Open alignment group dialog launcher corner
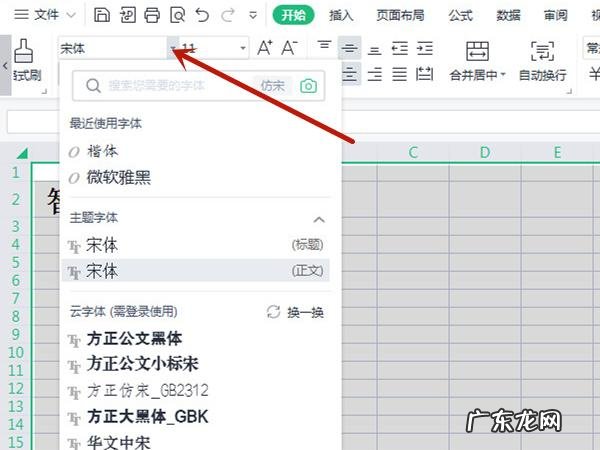Screen dimensions: 600x450 coord(569,91)
